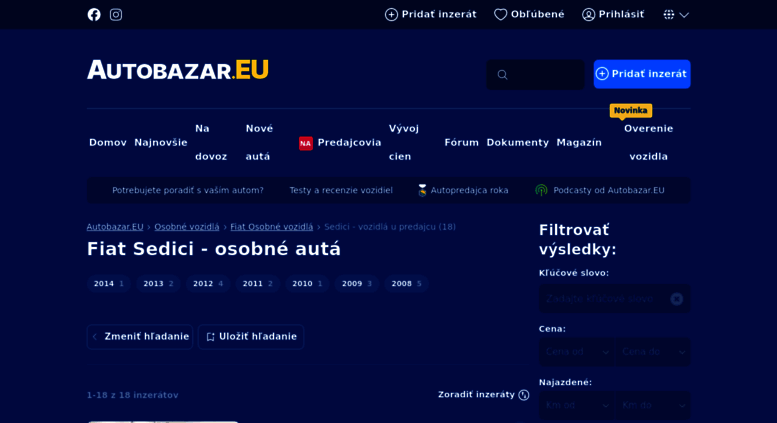Viewport: 777px width, 423px height.
Task: Open Vývoj cien menu item
Action: (x=403, y=143)
